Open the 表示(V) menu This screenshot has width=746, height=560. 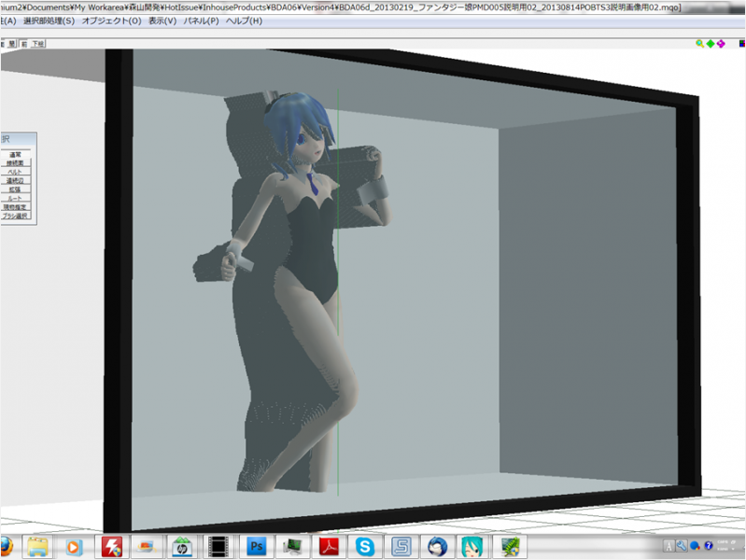coord(162,21)
